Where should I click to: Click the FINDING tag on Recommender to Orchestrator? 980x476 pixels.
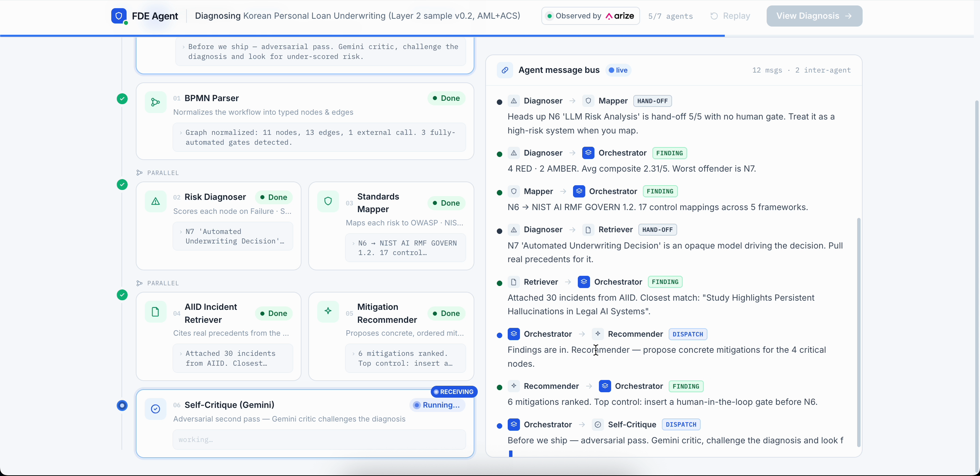pyautogui.click(x=686, y=386)
